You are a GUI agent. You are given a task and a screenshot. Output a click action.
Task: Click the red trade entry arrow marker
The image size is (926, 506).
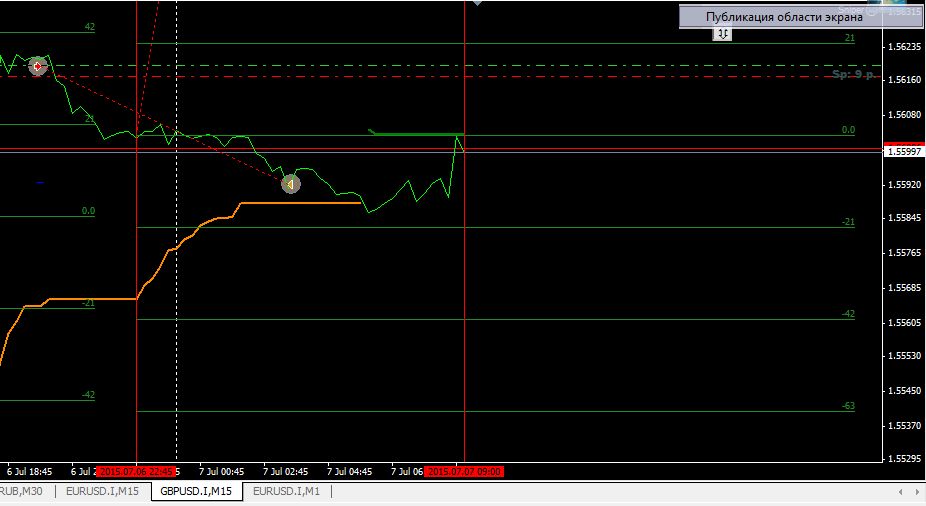tap(38, 67)
